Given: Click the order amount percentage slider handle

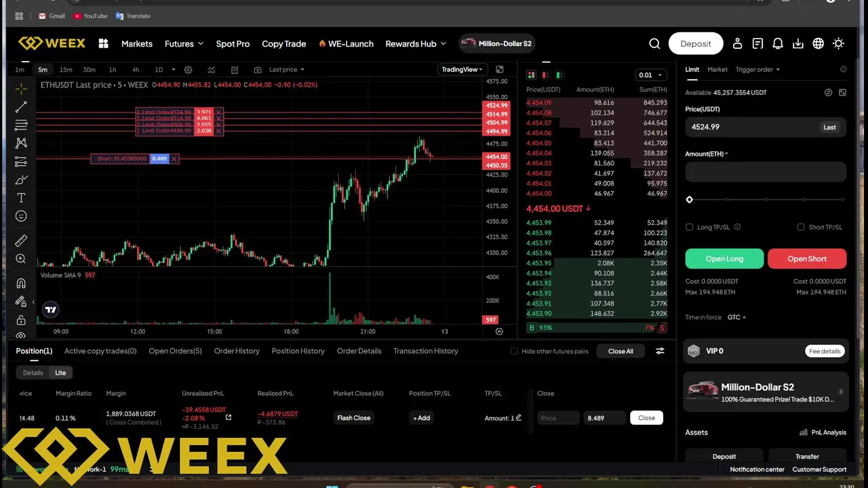Looking at the screenshot, I should [x=690, y=200].
